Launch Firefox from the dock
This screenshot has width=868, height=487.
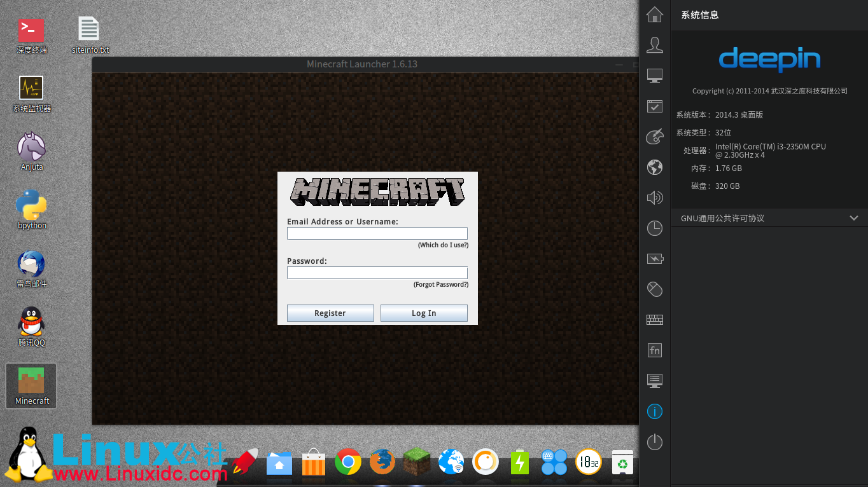coord(382,462)
